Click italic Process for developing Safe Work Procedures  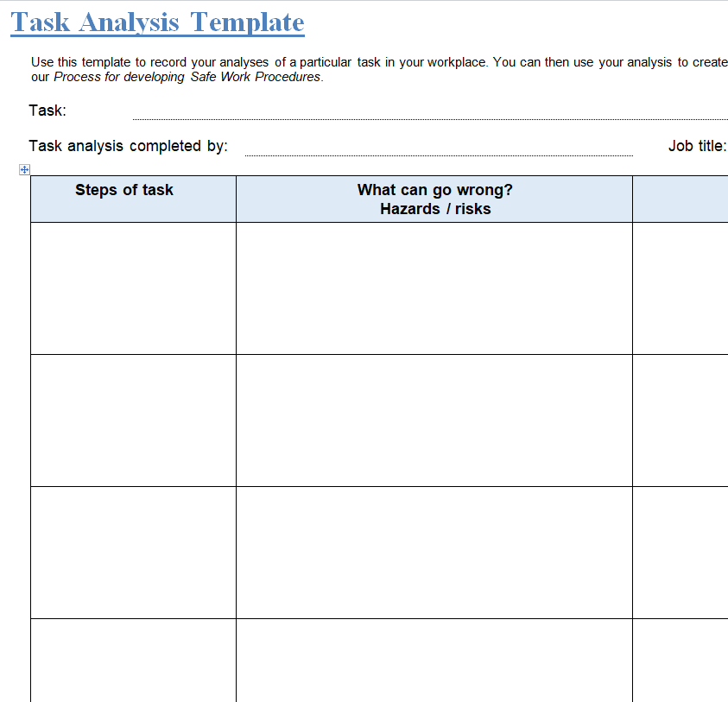point(187,77)
